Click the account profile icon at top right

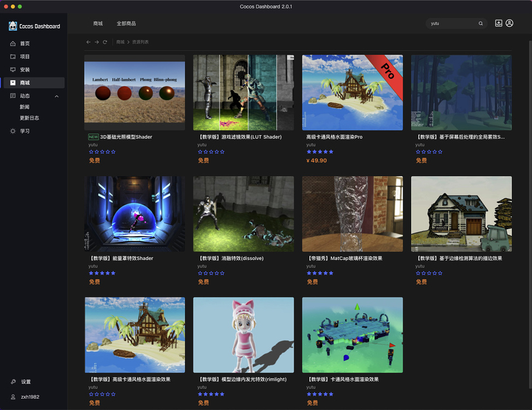coord(510,23)
